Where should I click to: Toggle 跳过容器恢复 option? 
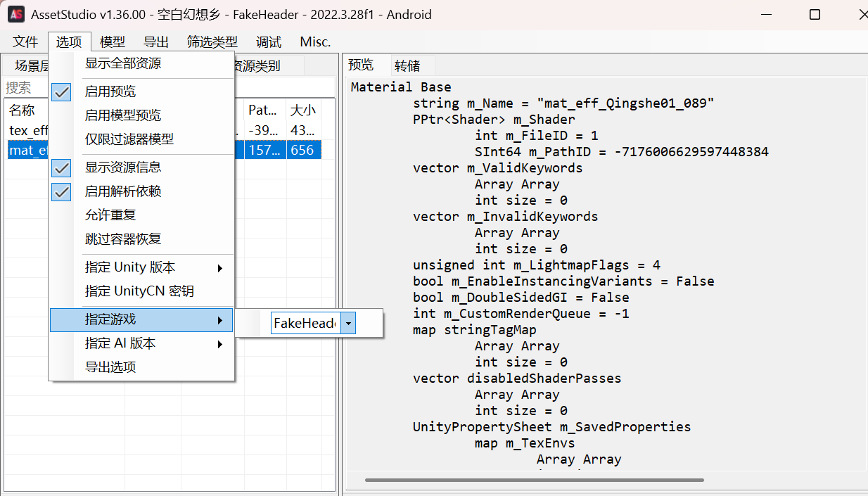(x=141, y=239)
